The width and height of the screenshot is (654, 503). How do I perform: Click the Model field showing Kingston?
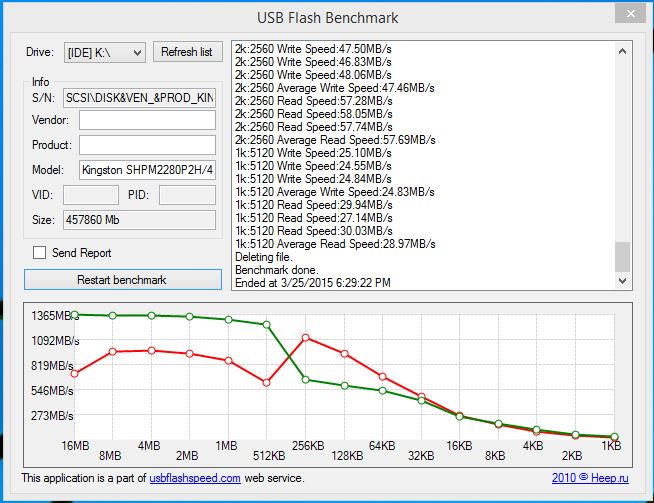coord(147,170)
